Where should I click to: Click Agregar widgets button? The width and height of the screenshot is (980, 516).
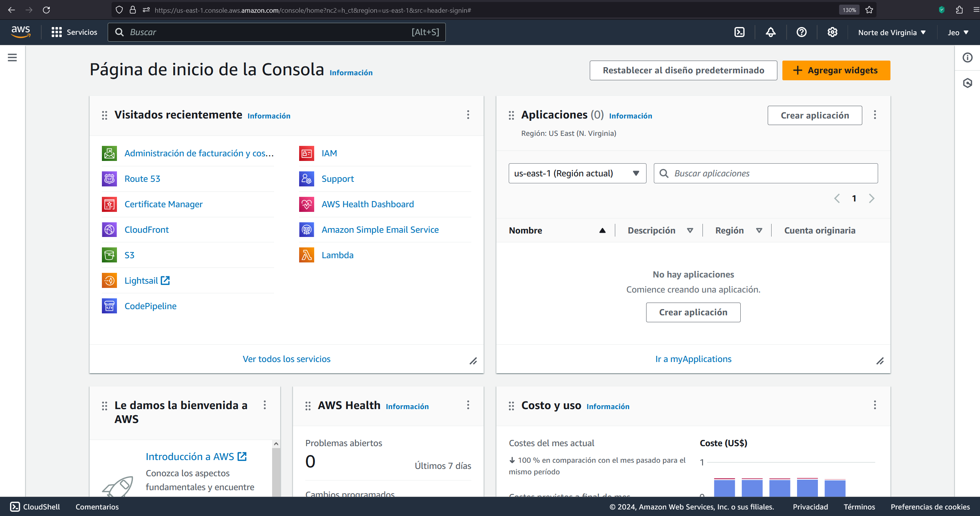tap(836, 70)
